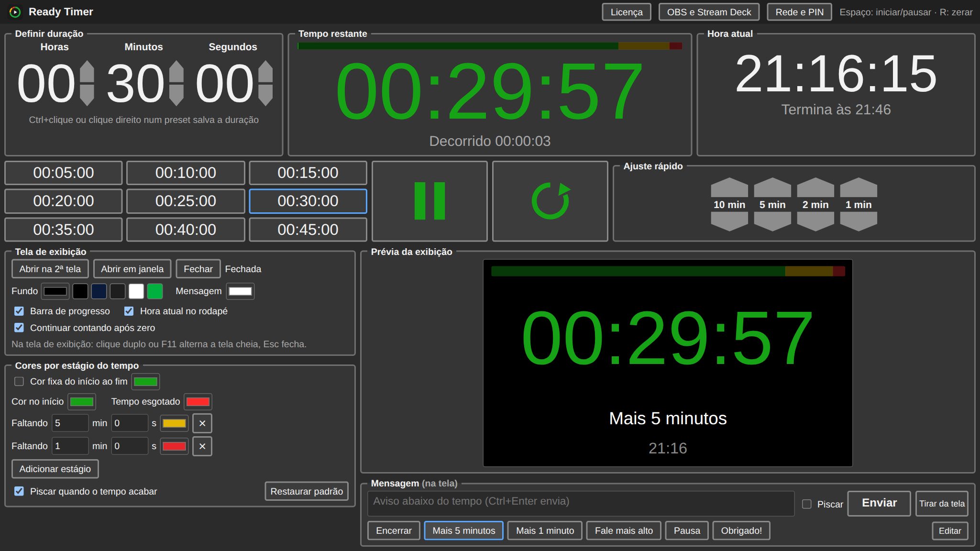The image size is (980, 551).
Task: Toggle Continuar contando após zero
Action: (19, 328)
